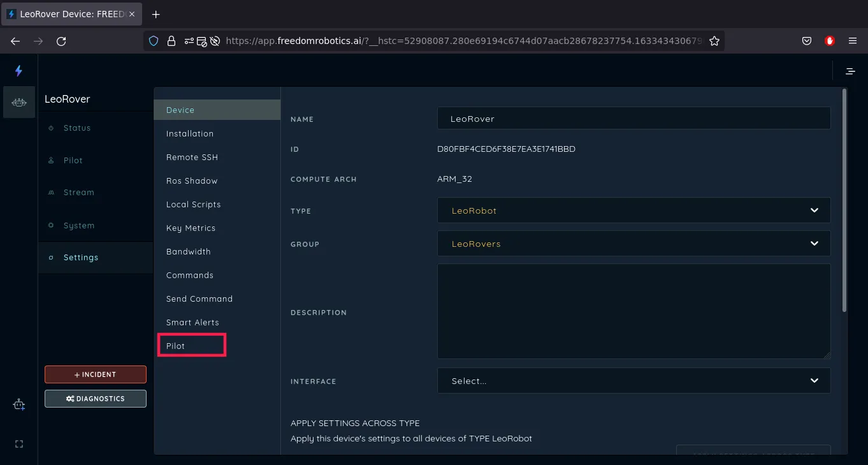Switch to the Remote SSH settings tab

click(192, 157)
